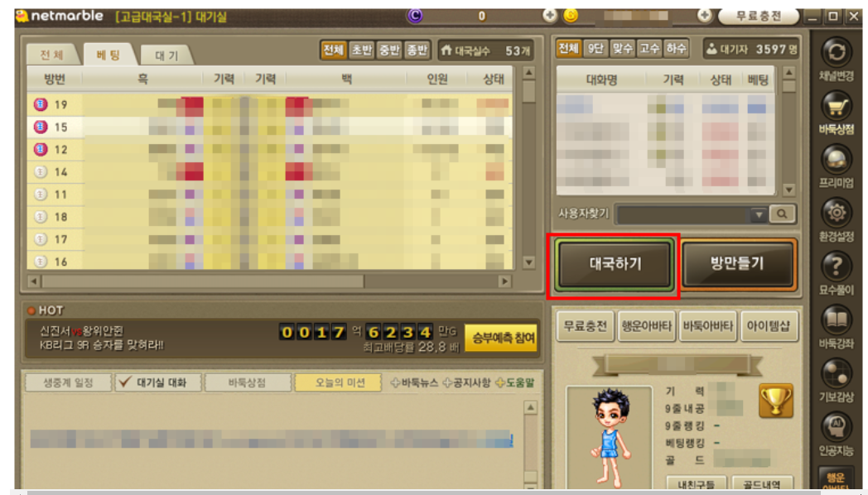The height and width of the screenshot is (495, 868).
Task: Select the 하수 user filter
Action: pyautogui.click(x=676, y=49)
